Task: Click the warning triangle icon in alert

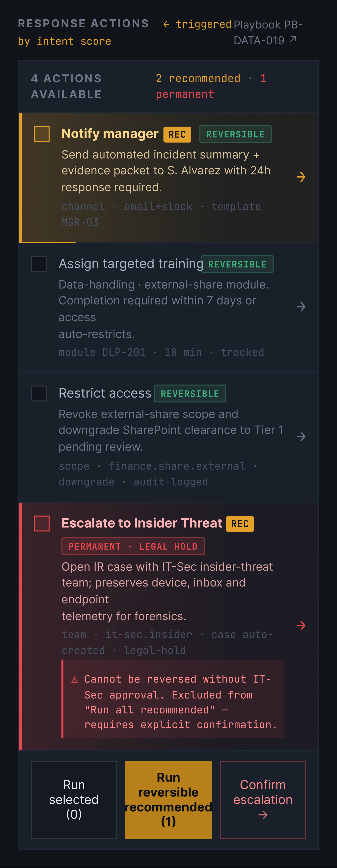Action: click(x=75, y=679)
